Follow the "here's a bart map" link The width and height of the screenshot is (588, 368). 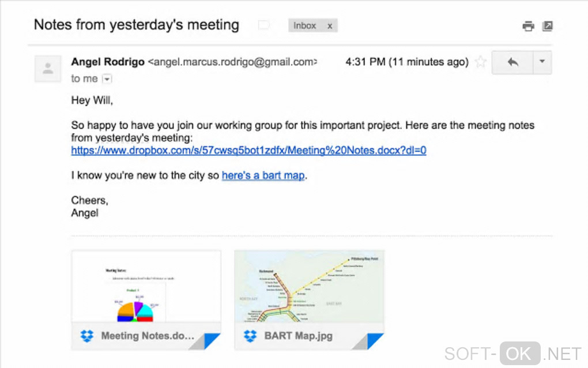coord(263,175)
